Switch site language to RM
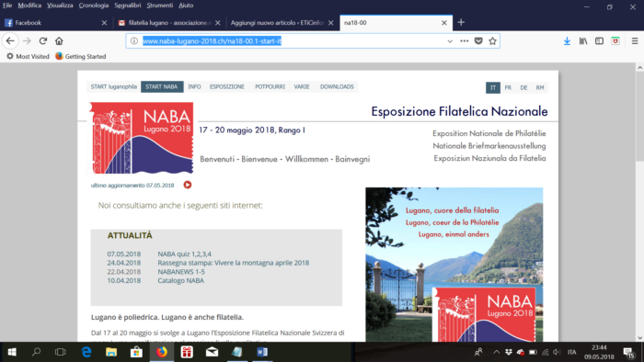Viewport: 644px width, 362px height. click(540, 87)
